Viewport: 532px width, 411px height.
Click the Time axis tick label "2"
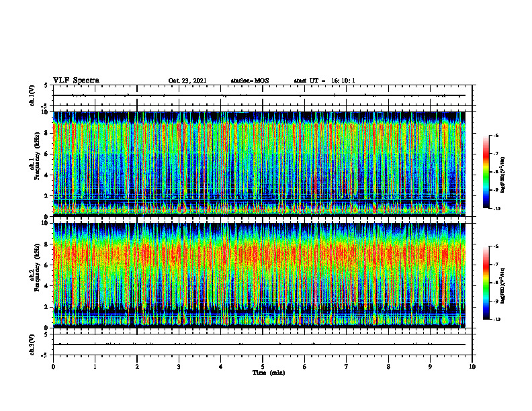pos(137,367)
